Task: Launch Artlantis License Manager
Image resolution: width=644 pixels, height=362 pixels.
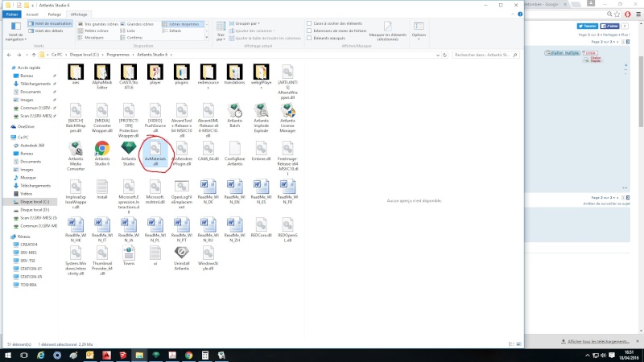Action: click(287, 117)
